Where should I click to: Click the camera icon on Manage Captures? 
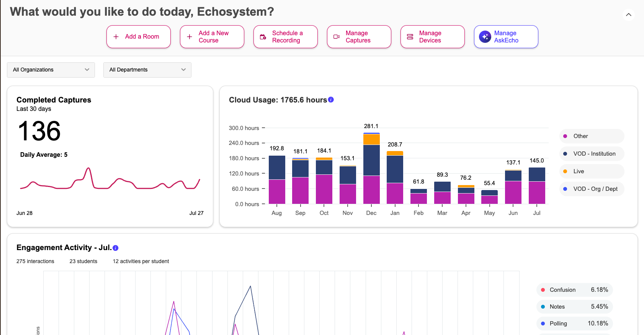coord(337,37)
